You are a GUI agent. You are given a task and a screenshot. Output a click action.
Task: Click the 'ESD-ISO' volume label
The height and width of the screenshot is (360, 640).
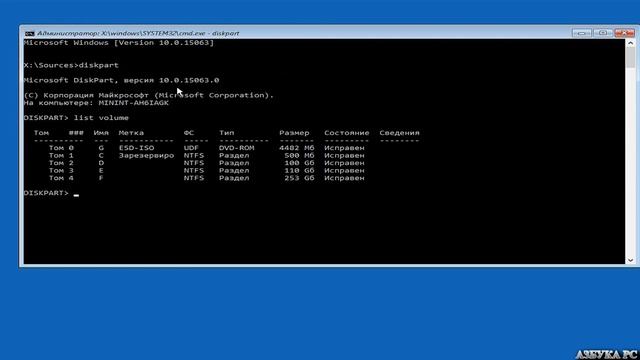click(x=136, y=148)
